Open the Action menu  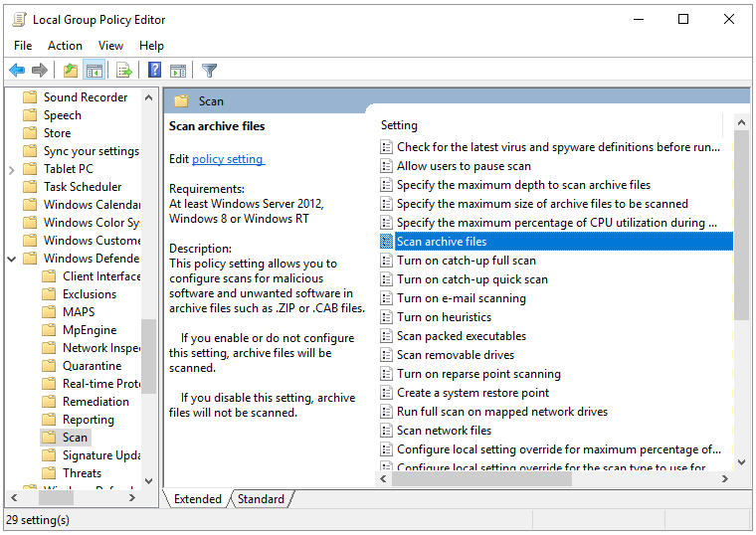point(65,46)
